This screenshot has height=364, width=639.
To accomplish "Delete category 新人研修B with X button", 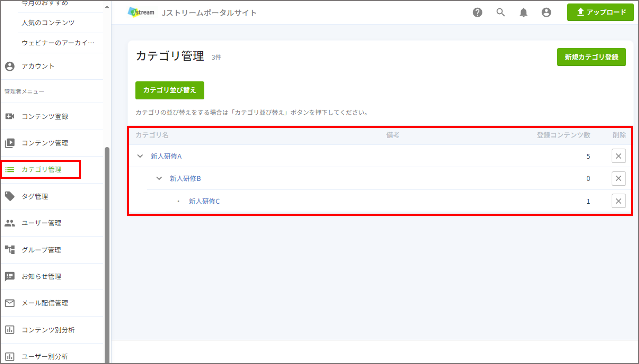I will (619, 179).
